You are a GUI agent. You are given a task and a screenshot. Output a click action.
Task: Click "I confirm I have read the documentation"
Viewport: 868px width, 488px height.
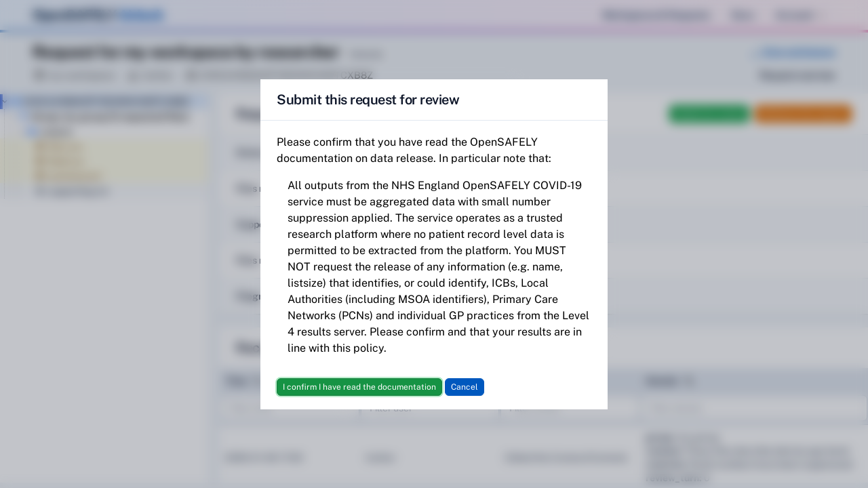359,386
